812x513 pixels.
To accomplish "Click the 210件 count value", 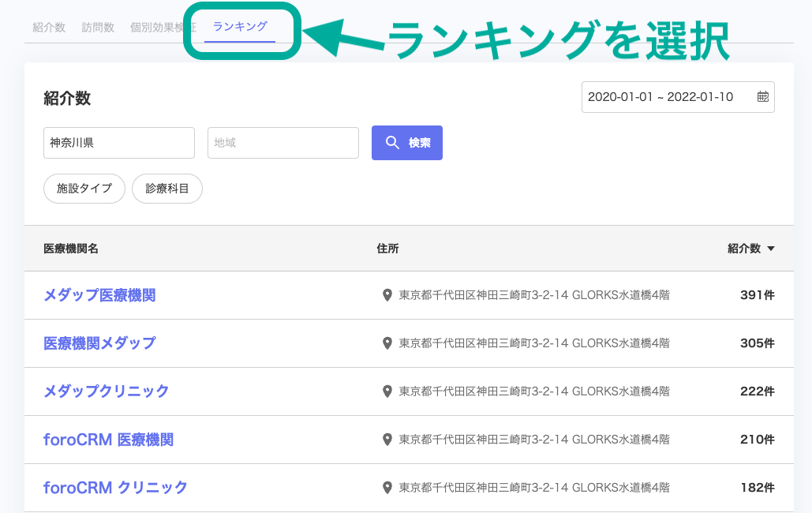I will click(758, 440).
